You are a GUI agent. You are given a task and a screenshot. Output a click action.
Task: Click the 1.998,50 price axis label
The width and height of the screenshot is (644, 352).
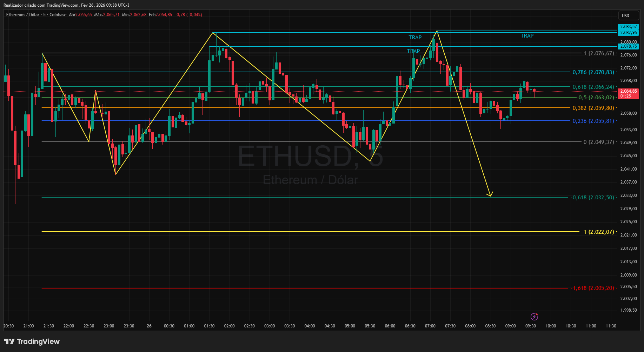click(x=629, y=310)
